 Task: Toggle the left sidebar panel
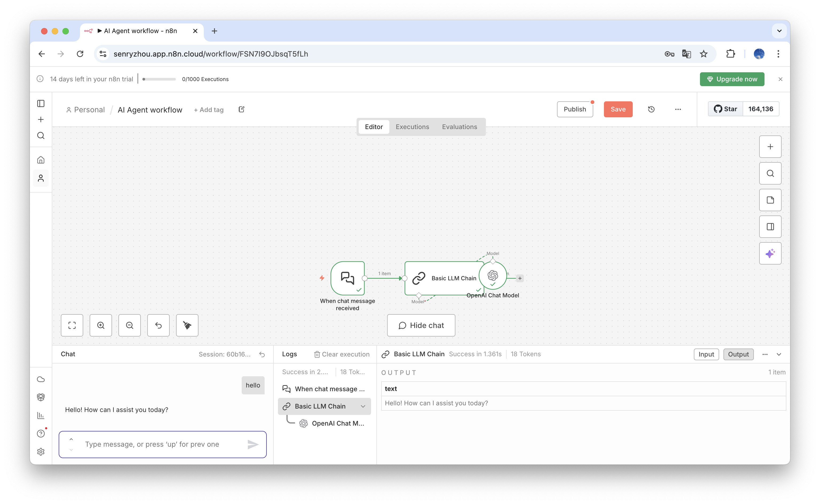tap(41, 104)
